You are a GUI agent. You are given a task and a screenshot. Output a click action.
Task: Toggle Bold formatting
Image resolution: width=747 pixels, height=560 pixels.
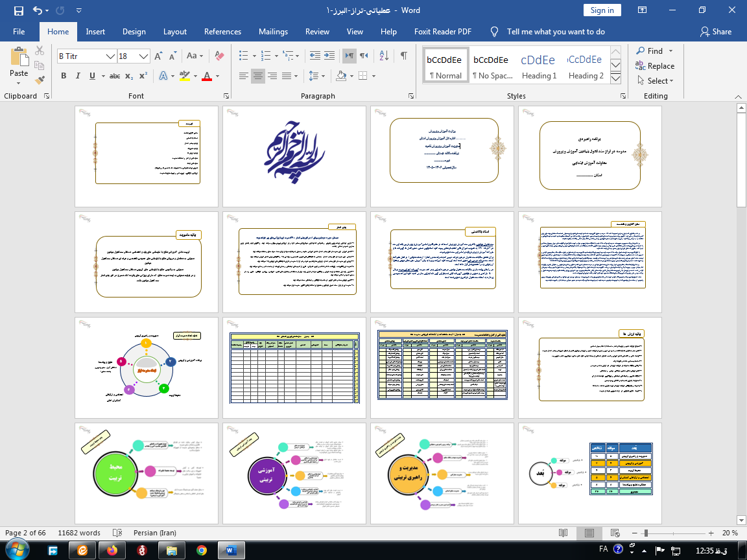[64, 76]
